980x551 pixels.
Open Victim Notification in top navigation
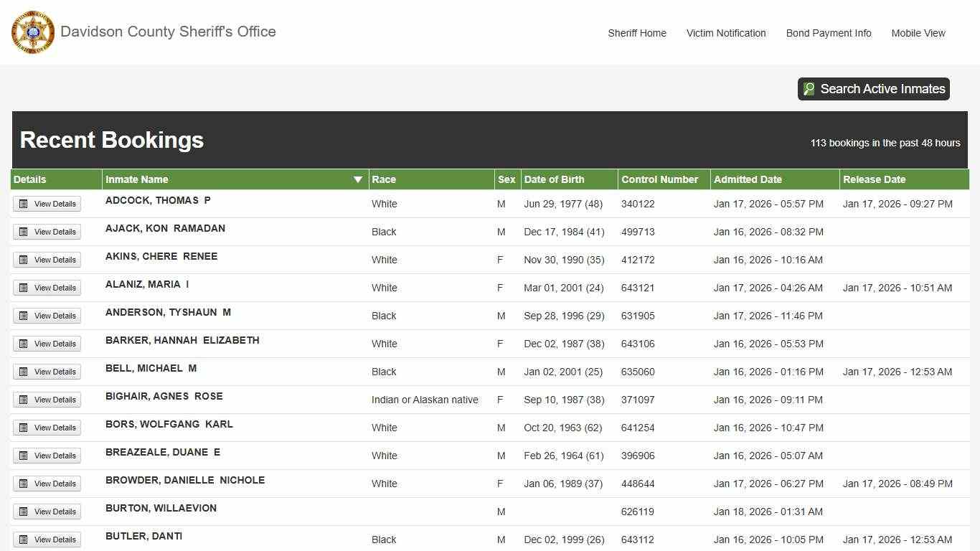[726, 33]
